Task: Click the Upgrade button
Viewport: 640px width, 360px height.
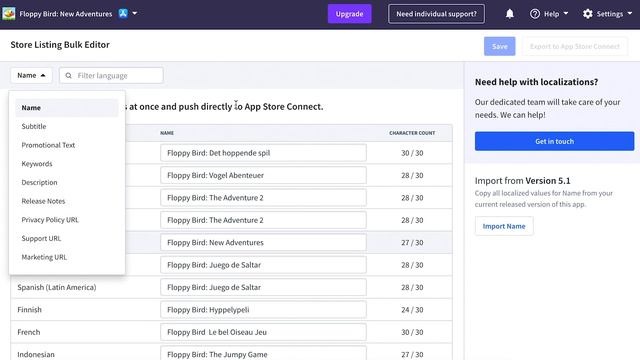Action: pyautogui.click(x=349, y=14)
